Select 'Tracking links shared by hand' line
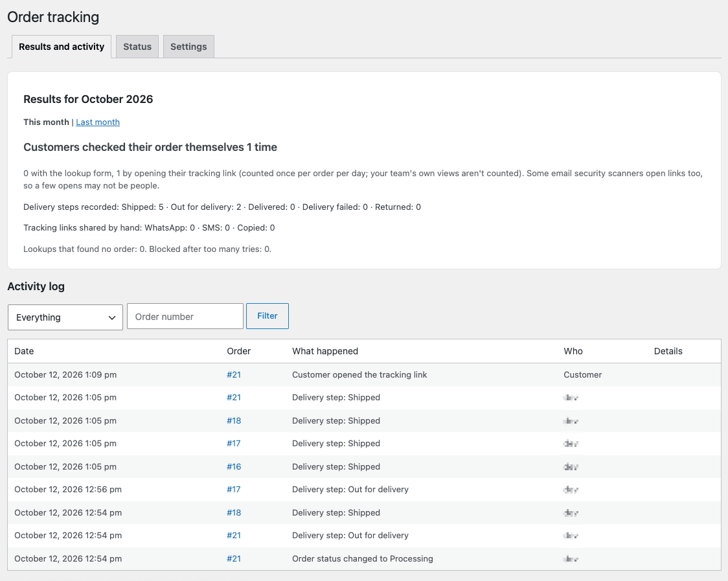 coord(149,228)
